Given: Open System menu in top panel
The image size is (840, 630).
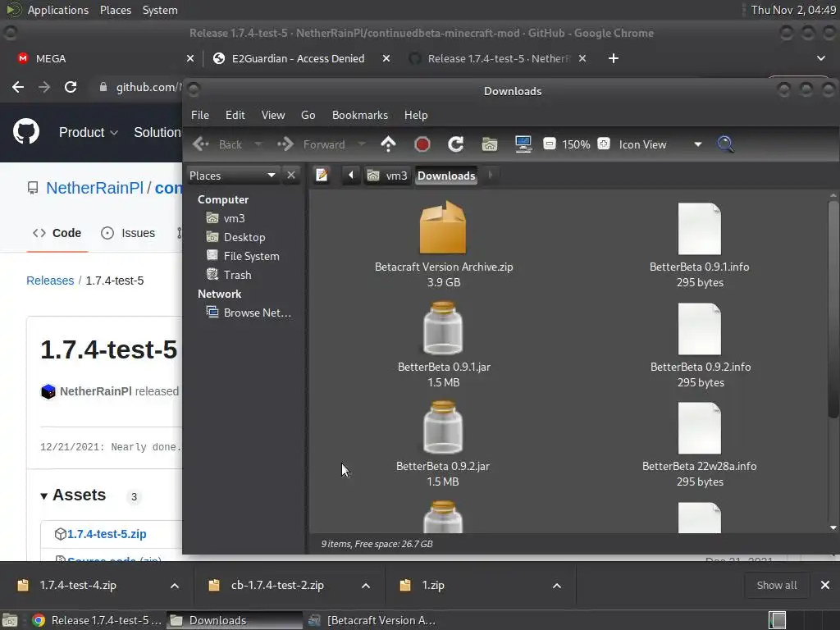Looking at the screenshot, I should [x=160, y=10].
